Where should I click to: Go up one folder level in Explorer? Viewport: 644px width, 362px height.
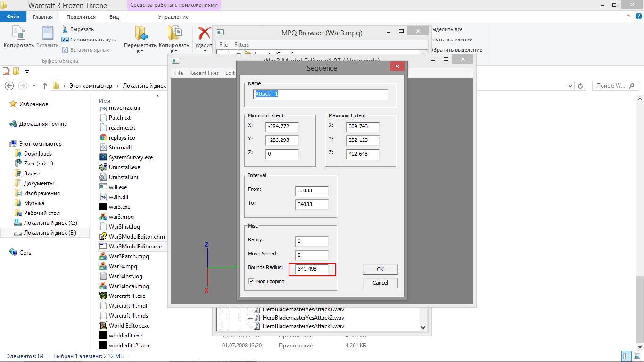(x=45, y=86)
